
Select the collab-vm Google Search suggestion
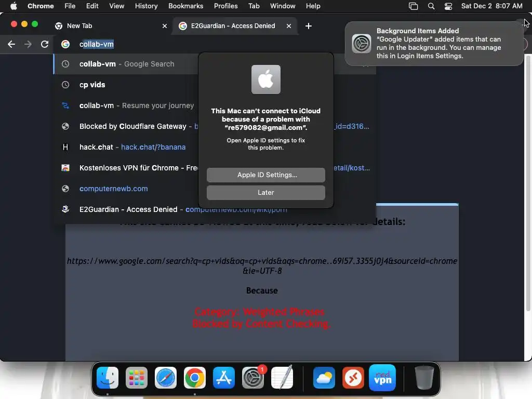126,64
